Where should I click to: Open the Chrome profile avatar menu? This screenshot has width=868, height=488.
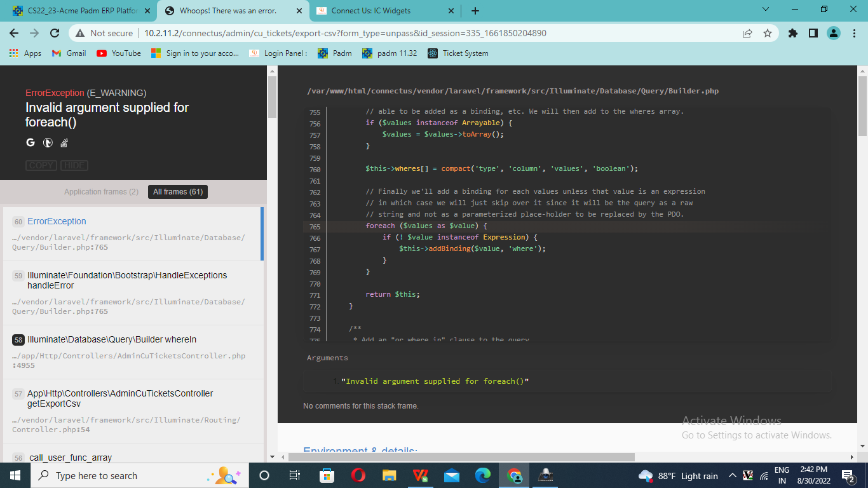pyautogui.click(x=834, y=33)
